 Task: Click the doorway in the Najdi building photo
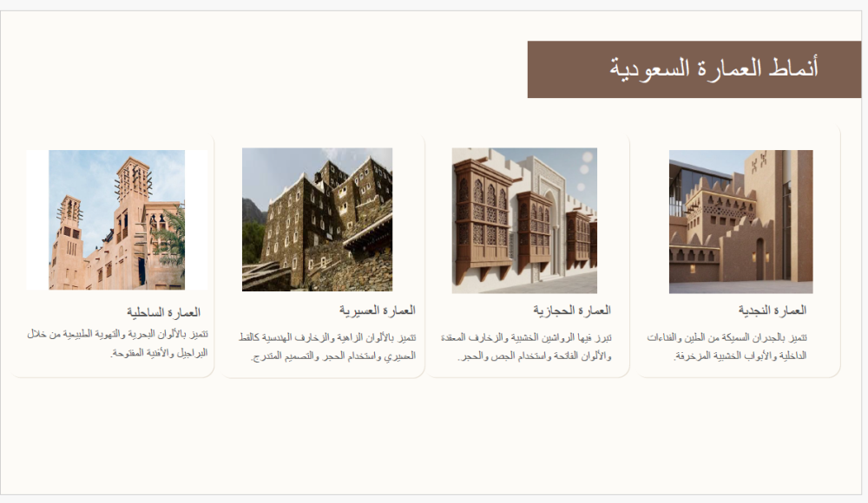point(760,258)
